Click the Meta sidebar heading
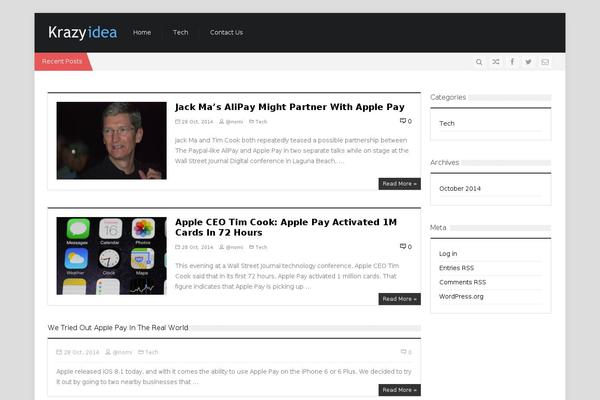The width and height of the screenshot is (600, 400). point(438,227)
